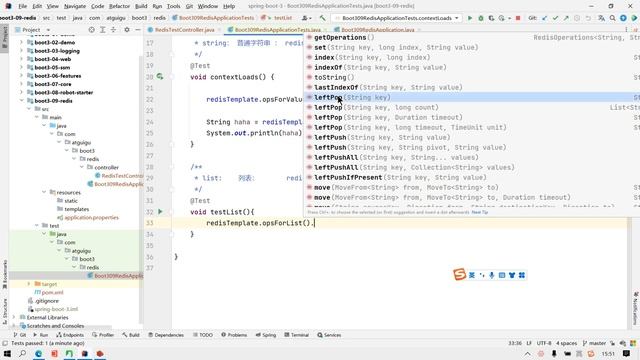Open the Tools menu
The width and height of the screenshot is (640, 360).
pos(173,6)
